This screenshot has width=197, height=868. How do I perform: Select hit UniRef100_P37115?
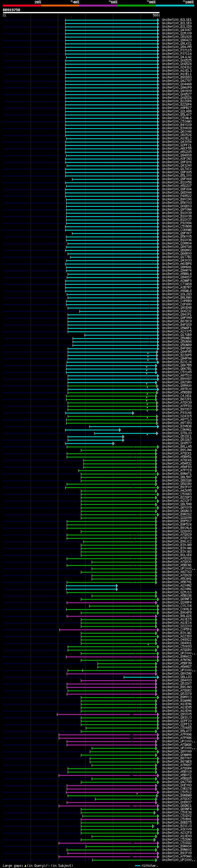(176, 50)
